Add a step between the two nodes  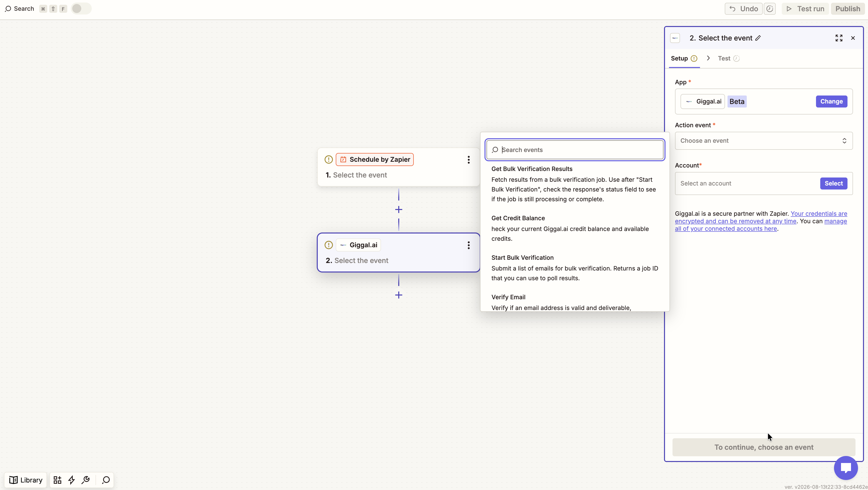pyautogui.click(x=398, y=209)
